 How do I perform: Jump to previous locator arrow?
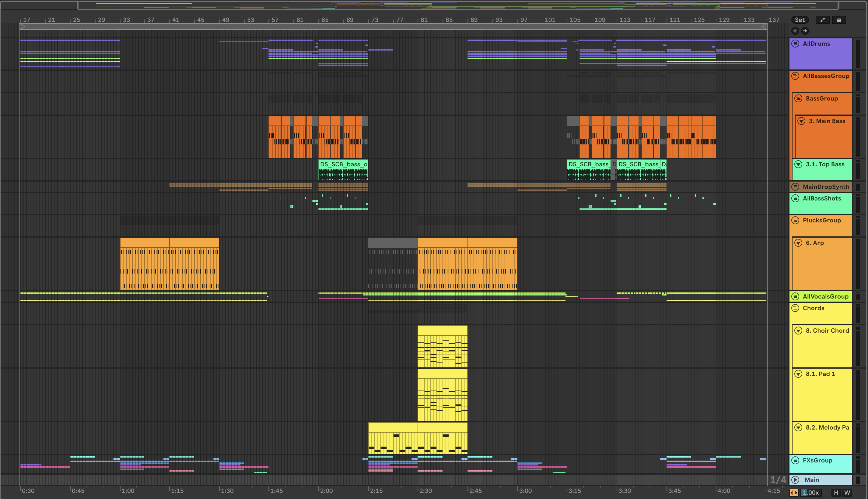pyautogui.click(x=795, y=31)
